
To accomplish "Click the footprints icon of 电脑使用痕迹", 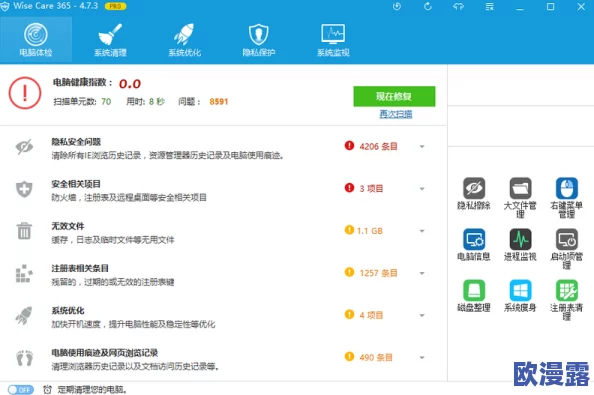I will tap(25, 358).
